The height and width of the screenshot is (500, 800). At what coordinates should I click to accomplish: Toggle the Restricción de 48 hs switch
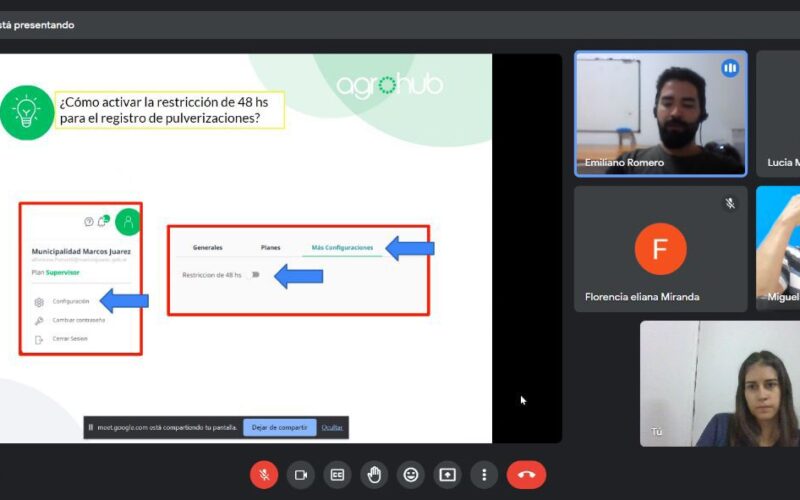click(255, 275)
